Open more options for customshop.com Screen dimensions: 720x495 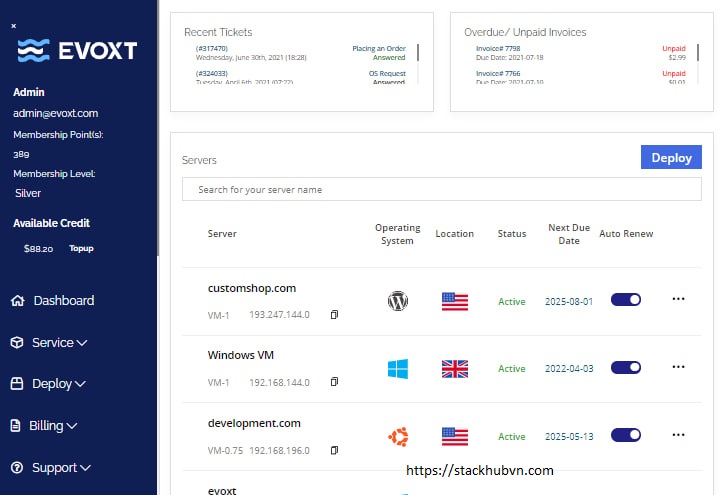click(x=678, y=299)
